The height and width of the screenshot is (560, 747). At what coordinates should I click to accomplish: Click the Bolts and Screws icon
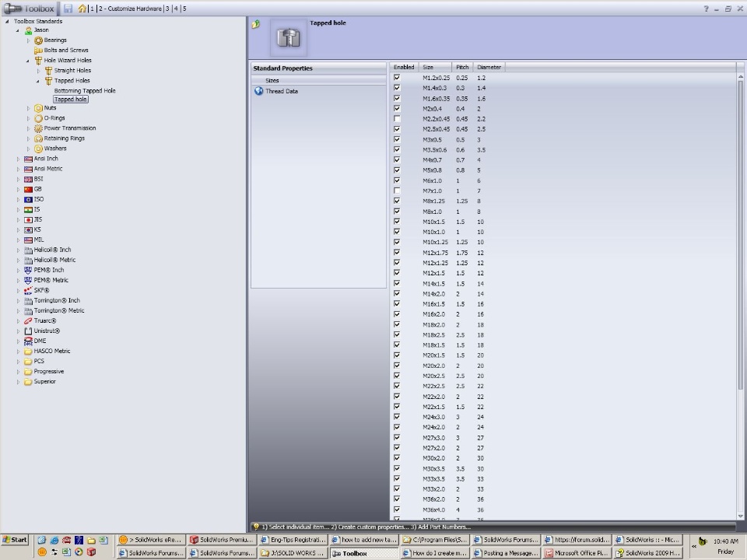[39, 51]
